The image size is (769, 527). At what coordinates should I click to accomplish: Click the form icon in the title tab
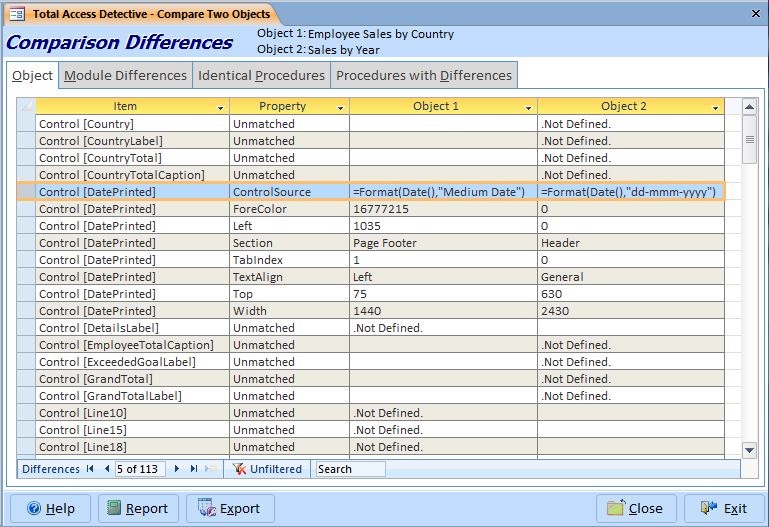pos(17,14)
